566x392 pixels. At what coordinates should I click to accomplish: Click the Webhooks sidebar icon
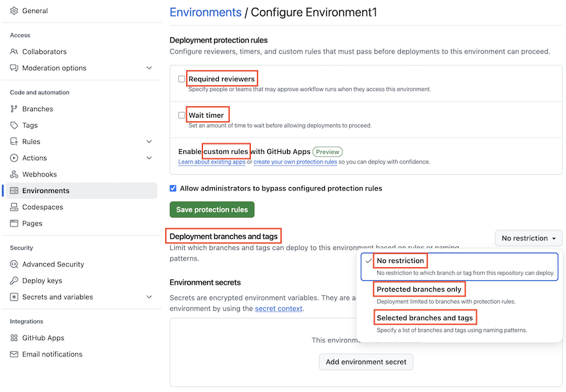pos(14,174)
